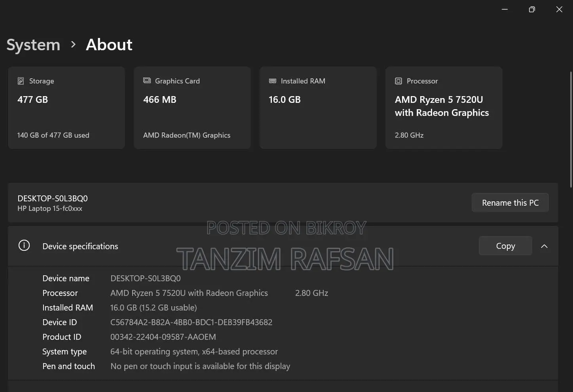
Task: Click the Processor chip icon
Action: pyautogui.click(x=398, y=81)
